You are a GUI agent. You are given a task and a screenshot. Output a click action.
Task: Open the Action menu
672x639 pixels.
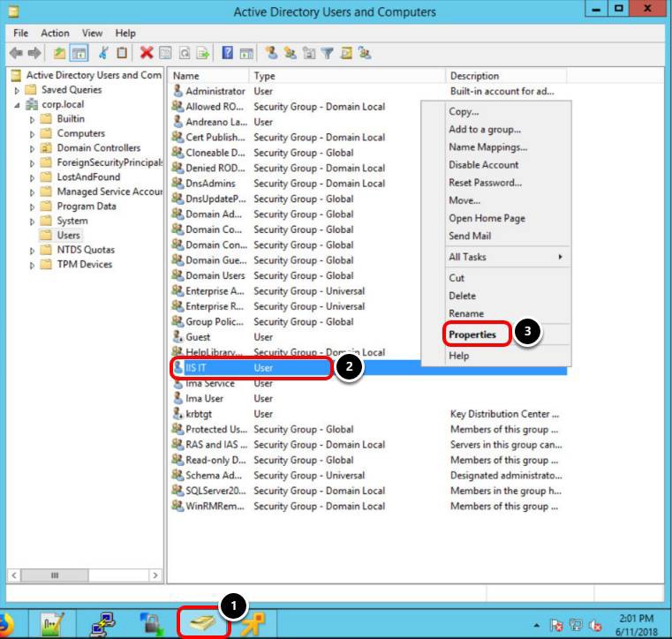[x=55, y=33]
